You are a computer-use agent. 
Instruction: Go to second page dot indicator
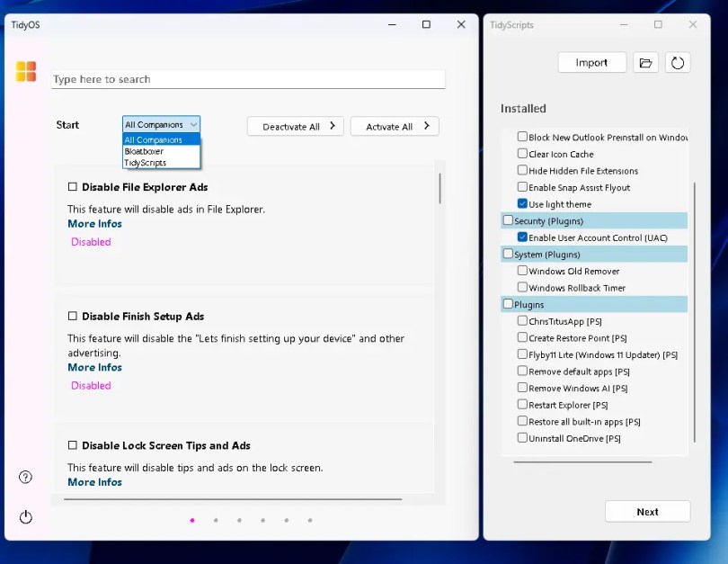coord(216,520)
